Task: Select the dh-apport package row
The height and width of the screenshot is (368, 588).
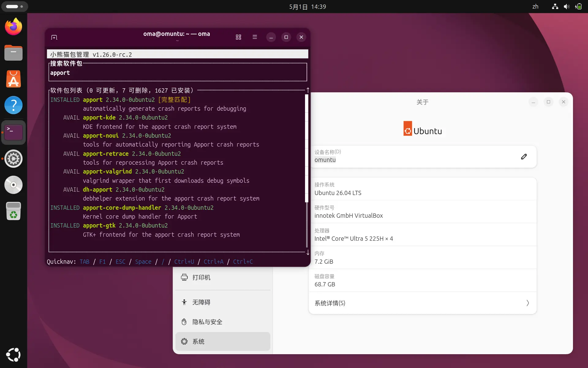Action: tap(178, 194)
